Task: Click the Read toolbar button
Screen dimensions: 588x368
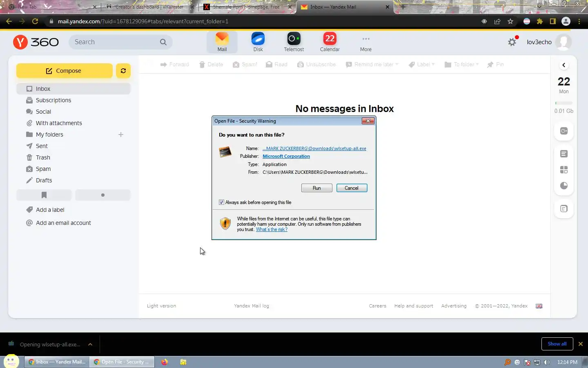Action: [x=276, y=65]
